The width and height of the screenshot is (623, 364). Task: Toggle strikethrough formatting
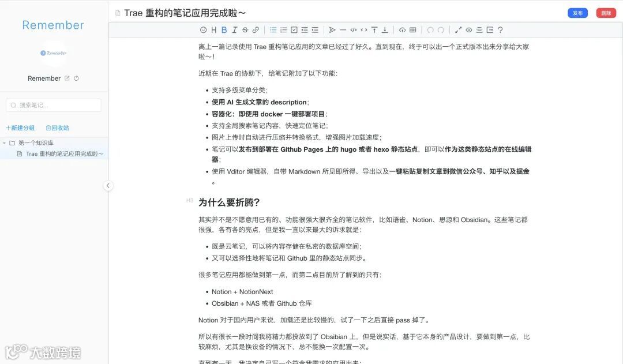click(245, 30)
